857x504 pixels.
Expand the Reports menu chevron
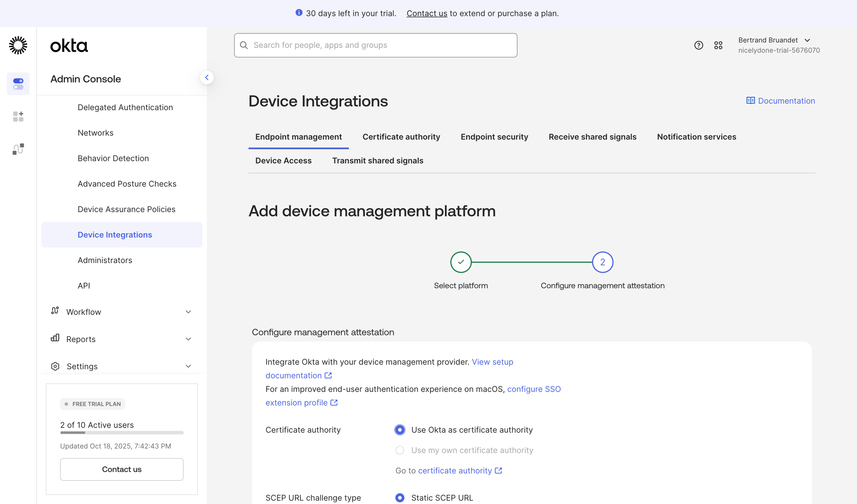click(188, 339)
